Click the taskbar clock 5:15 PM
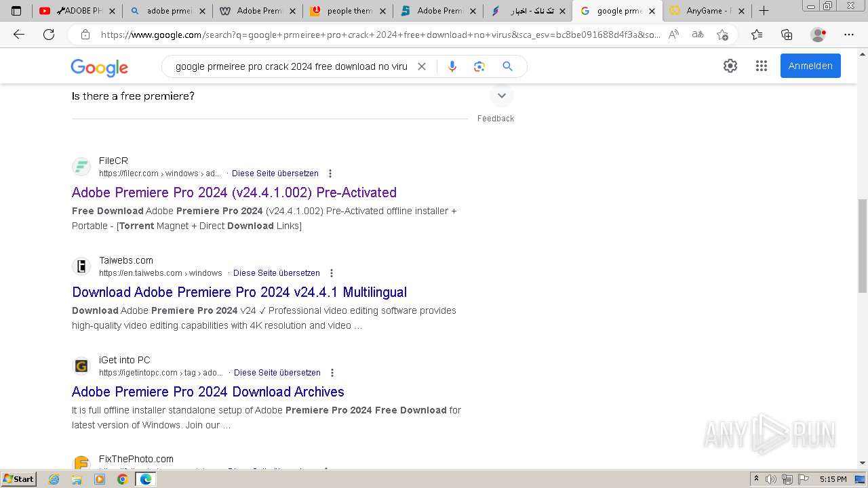868x488 pixels. [x=833, y=479]
